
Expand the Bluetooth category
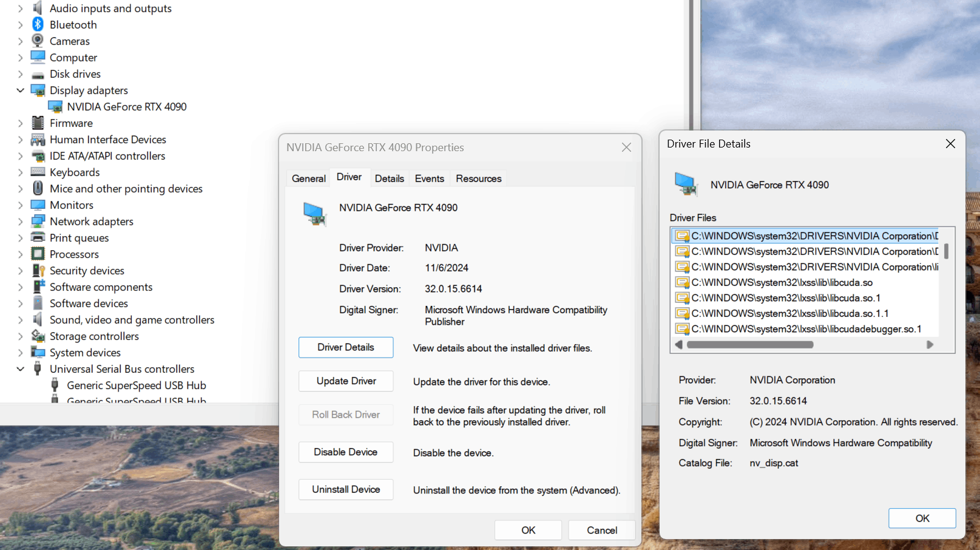20,25
